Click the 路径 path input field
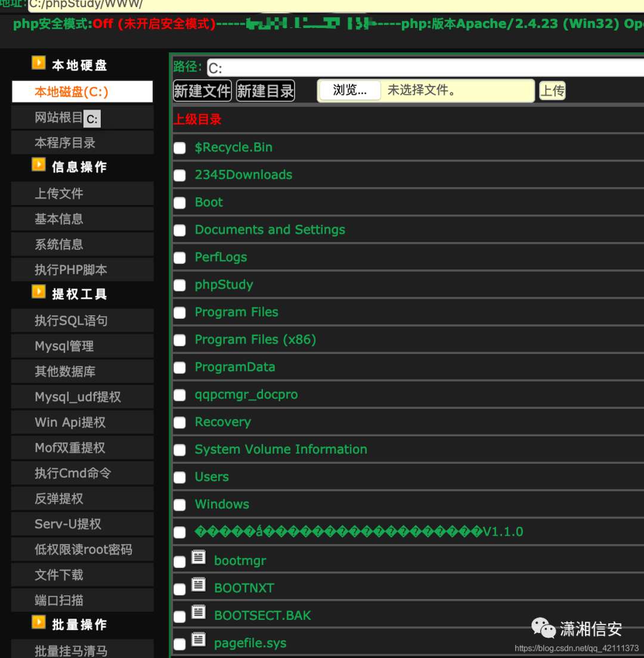The image size is (644, 658). pyautogui.click(x=425, y=67)
